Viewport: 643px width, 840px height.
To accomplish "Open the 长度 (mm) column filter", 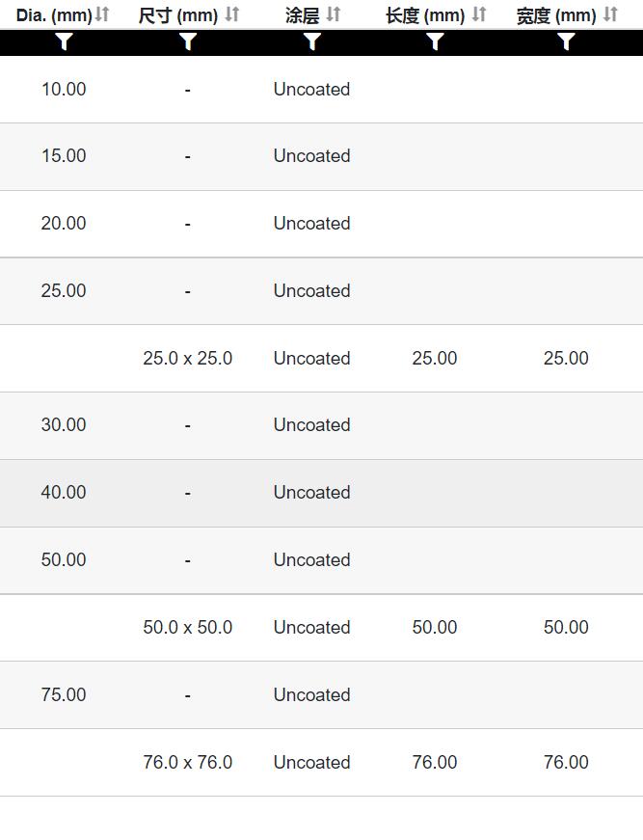I will [435, 41].
